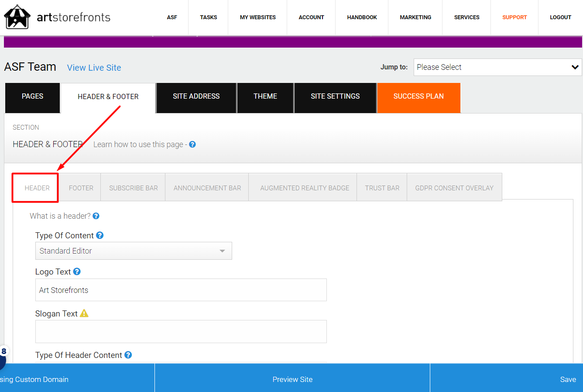
Task: Open the TASKS top menu item
Action: (x=209, y=17)
